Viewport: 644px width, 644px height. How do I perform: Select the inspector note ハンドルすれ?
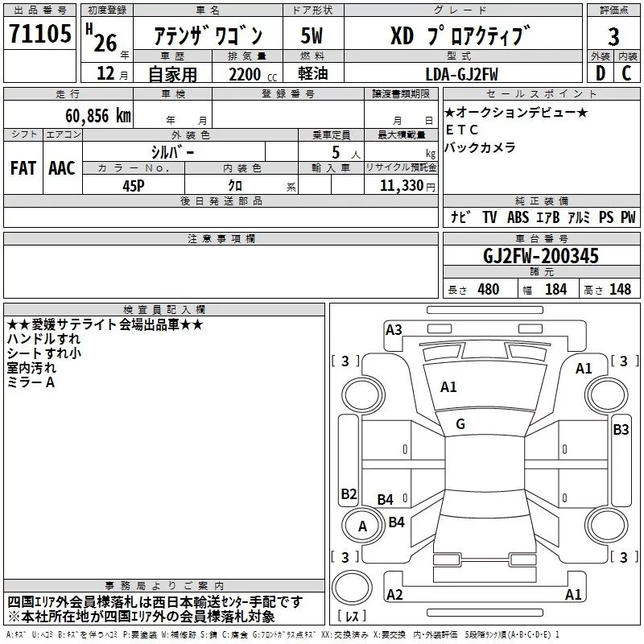click(43, 339)
